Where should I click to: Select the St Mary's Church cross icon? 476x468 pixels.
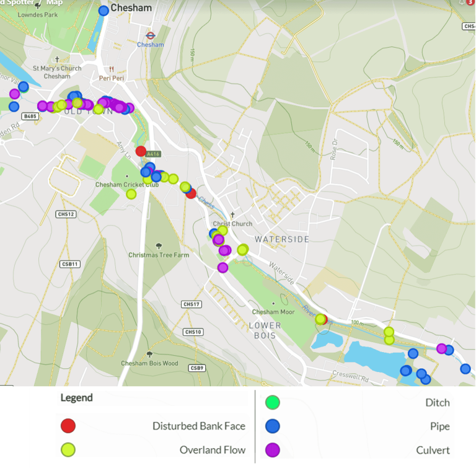[x=57, y=60]
